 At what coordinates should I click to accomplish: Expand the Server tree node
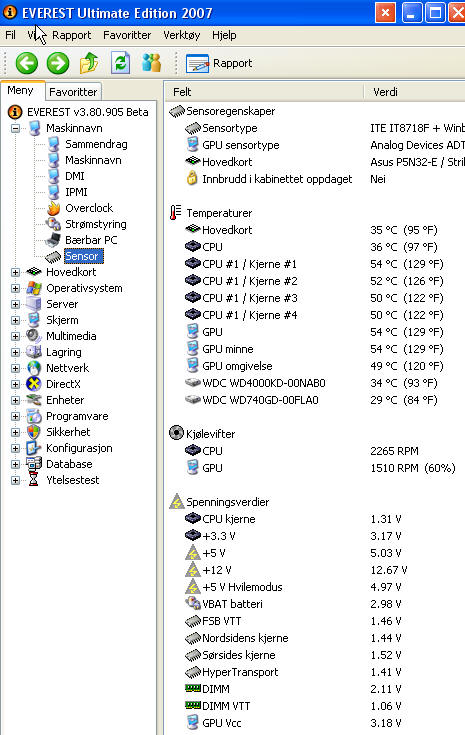(15, 304)
